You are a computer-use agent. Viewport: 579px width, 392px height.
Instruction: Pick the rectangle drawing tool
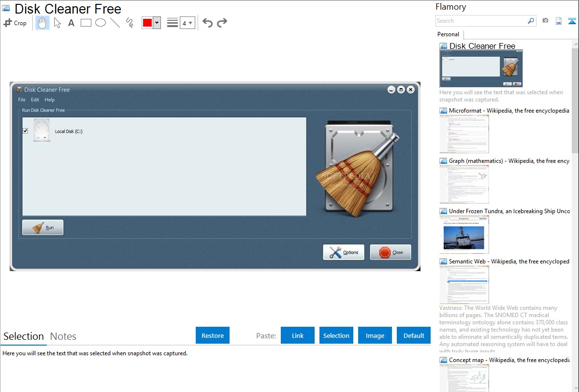[86, 23]
